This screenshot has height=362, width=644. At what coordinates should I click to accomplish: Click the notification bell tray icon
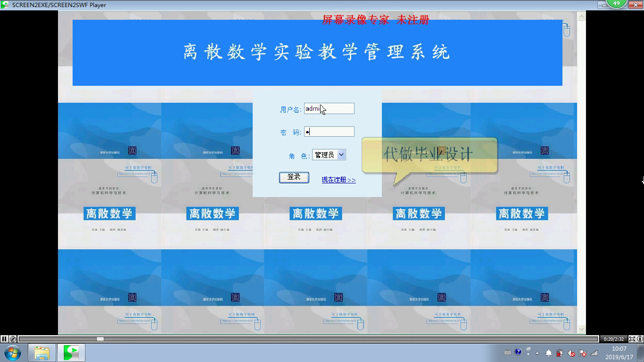click(549, 353)
